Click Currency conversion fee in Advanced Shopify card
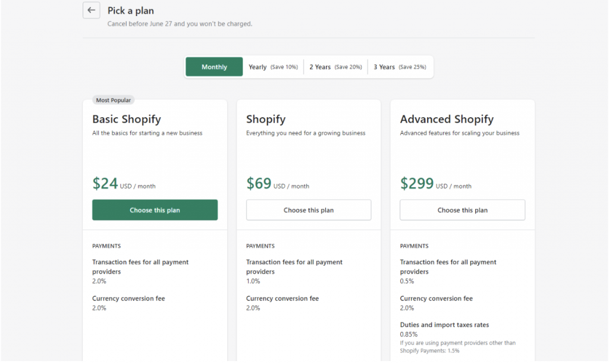Screen dimensions: 609x364 [436, 299]
